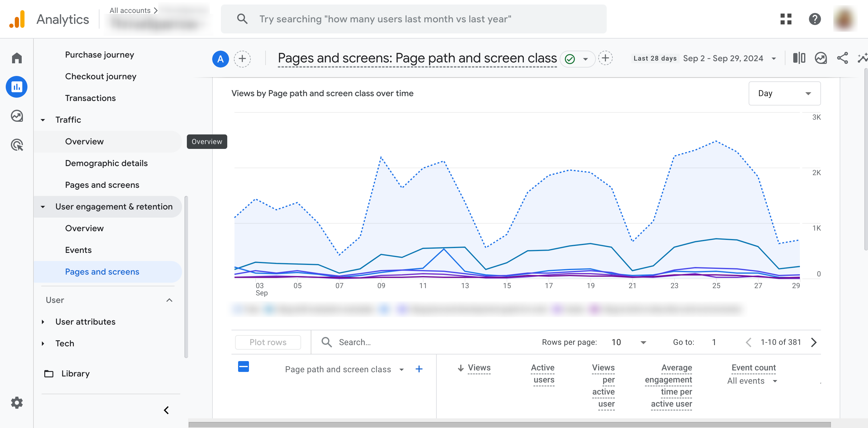
Task: Open the Advertising icon in left rail
Action: click(17, 145)
